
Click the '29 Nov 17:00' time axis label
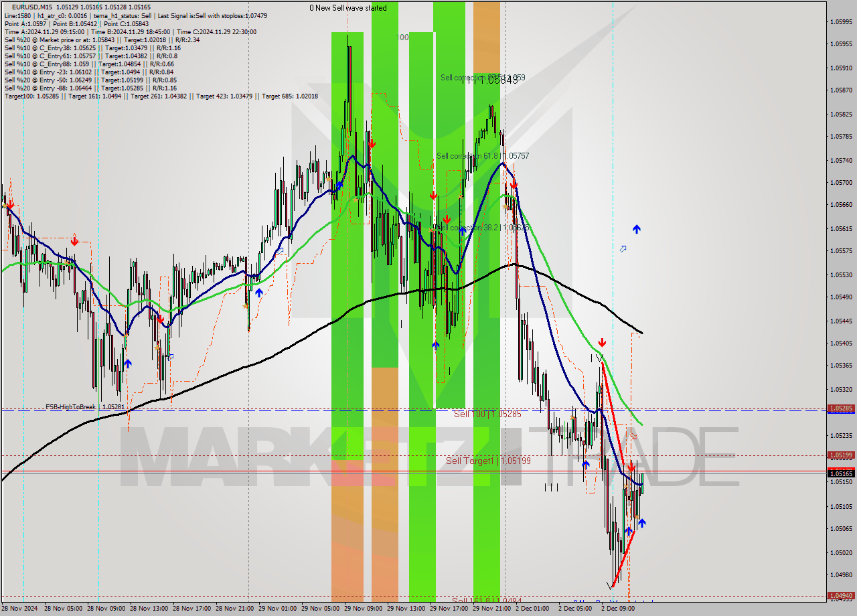[x=449, y=609]
